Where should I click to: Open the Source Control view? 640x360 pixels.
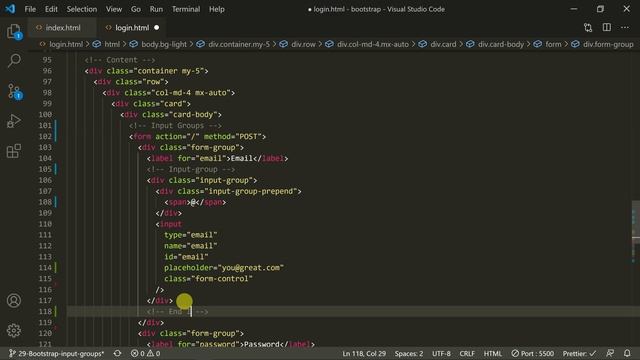14,91
